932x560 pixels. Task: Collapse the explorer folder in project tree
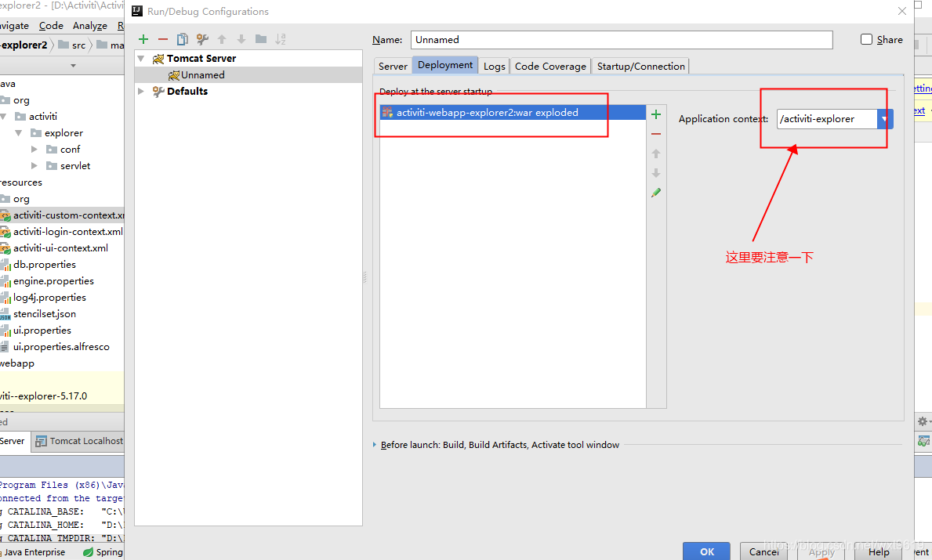tap(19, 133)
